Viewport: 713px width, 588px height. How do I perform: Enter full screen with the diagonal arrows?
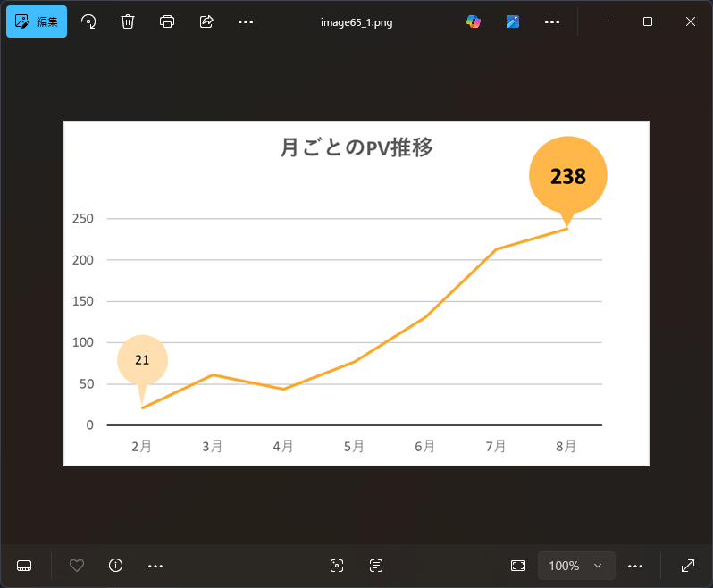coord(688,566)
